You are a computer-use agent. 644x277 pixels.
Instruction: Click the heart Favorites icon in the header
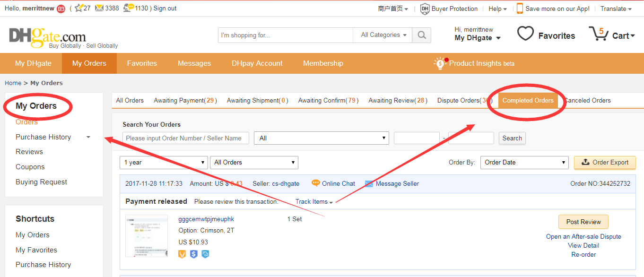pyautogui.click(x=525, y=34)
